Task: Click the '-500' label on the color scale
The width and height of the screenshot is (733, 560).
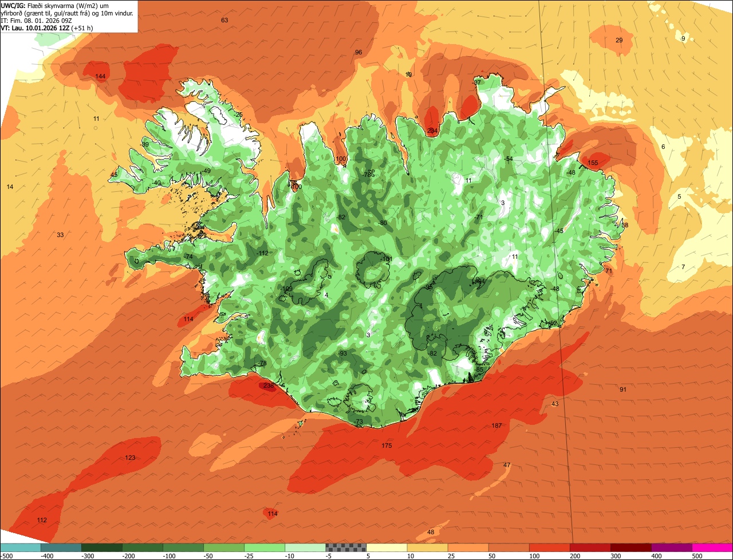Action: pyautogui.click(x=6, y=556)
